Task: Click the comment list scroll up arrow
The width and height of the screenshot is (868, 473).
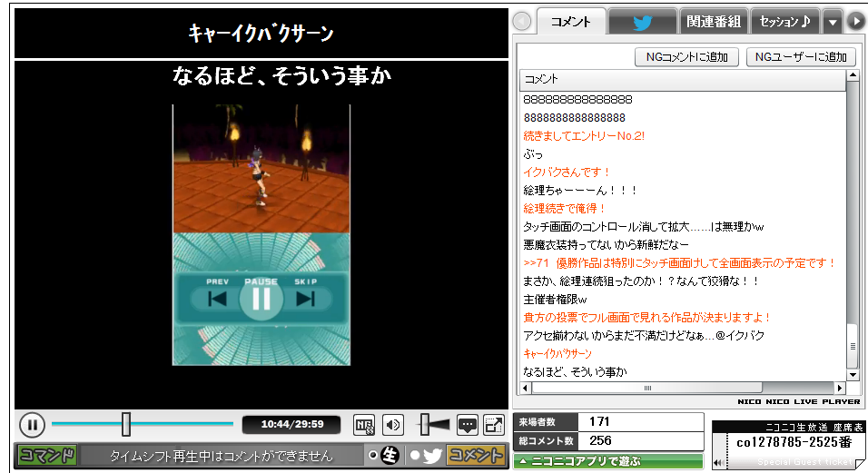Action: [x=853, y=75]
